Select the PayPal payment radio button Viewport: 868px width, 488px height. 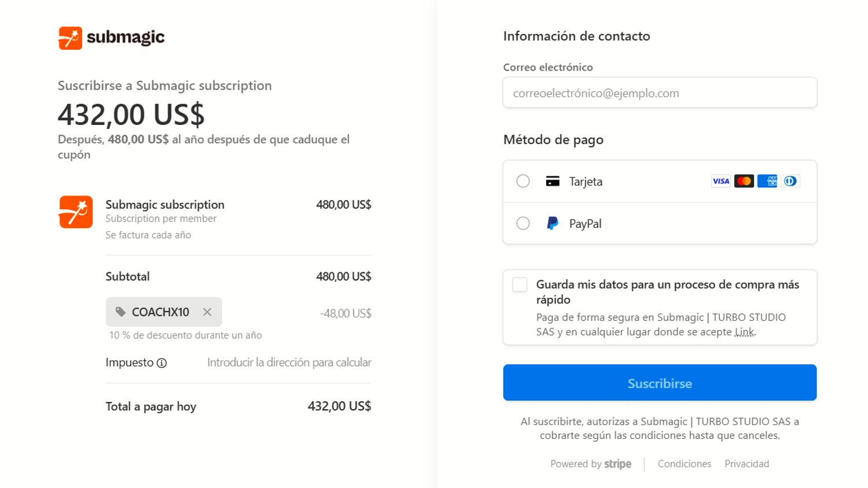pos(523,223)
